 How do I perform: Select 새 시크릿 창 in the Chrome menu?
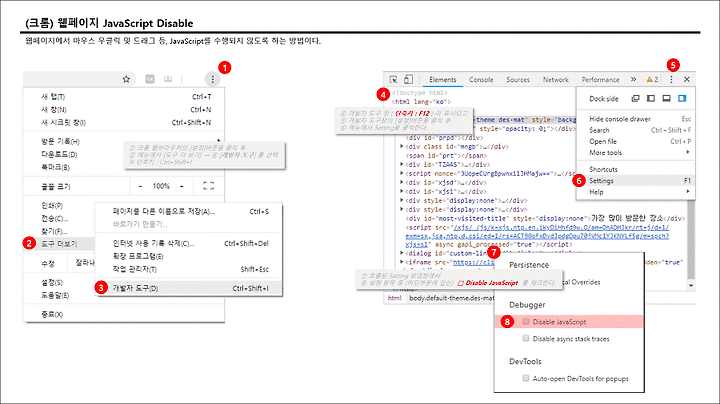click(124, 123)
